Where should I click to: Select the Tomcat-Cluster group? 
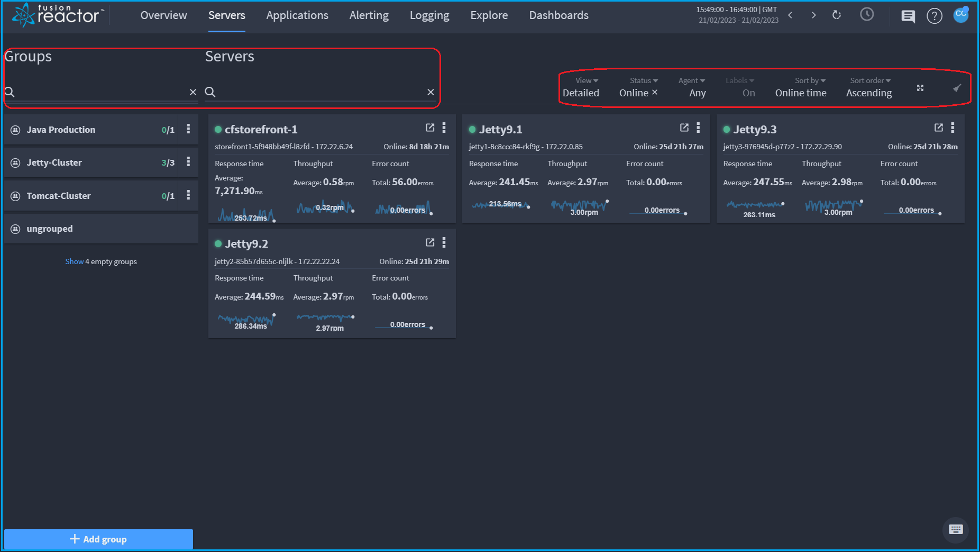pos(91,196)
